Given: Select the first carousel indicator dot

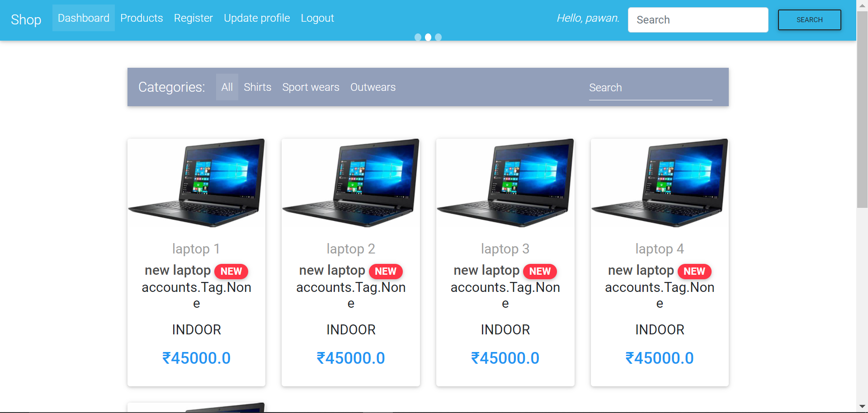Looking at the screenshot, I should pos(418,37).
